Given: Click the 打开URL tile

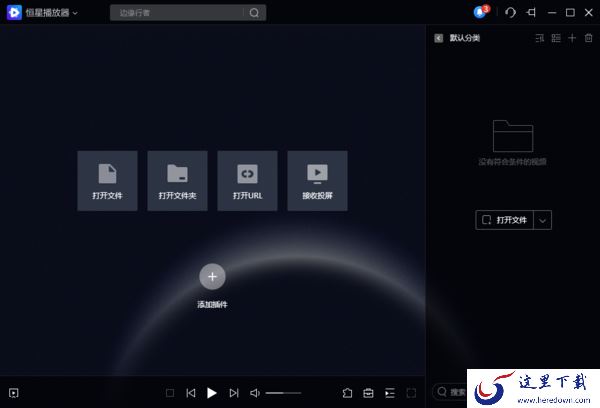Looking at the screenshot, I should [248, 181].
